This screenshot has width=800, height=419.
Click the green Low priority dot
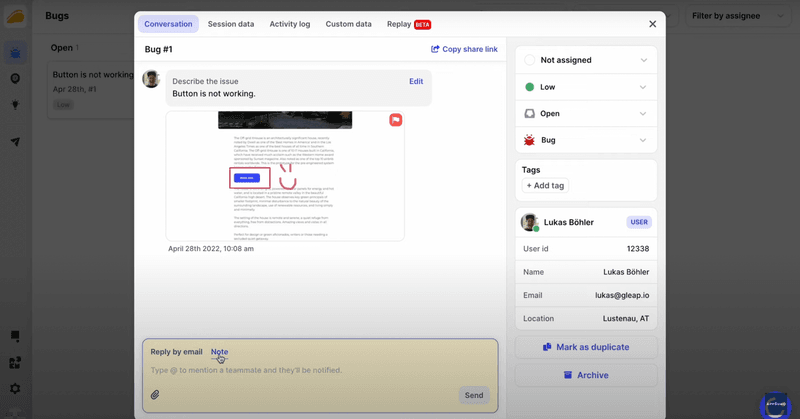point(530,87)
